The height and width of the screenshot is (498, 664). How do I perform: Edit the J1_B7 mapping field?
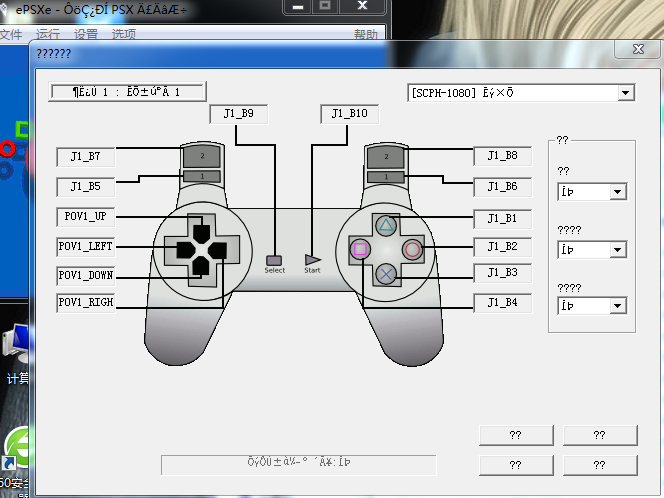pos(86,157)
